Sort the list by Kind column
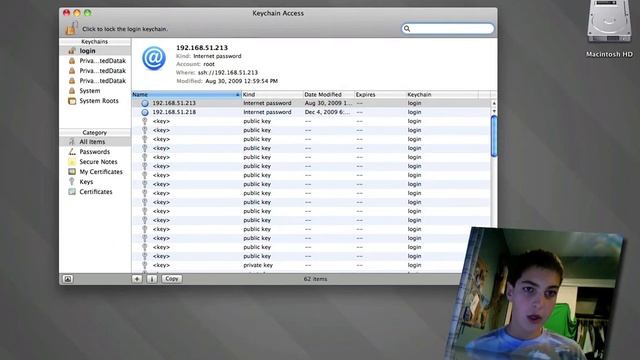 [272, 94]
